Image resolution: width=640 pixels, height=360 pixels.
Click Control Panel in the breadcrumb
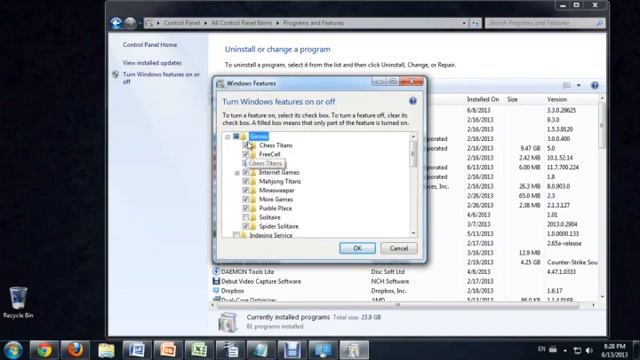(182, 23)
